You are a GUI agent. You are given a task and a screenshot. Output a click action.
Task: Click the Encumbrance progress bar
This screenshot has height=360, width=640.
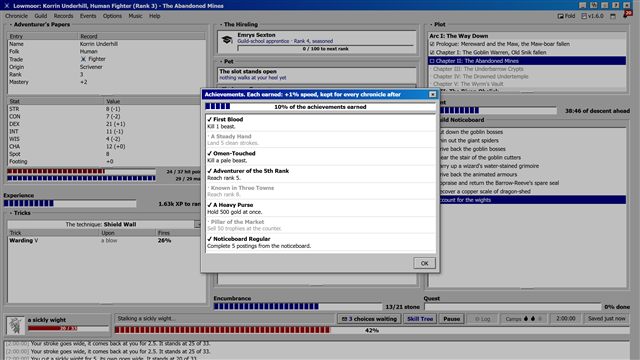coord(298,307)
